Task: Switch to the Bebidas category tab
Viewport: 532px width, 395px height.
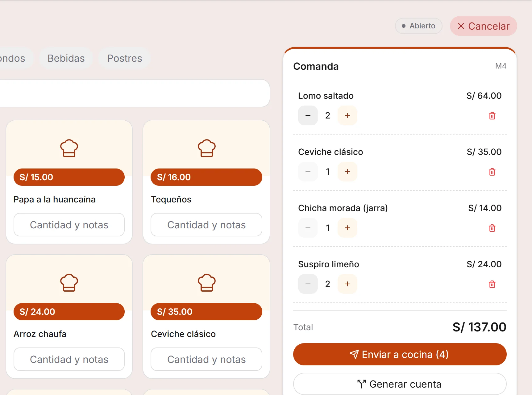Action: click(66, 58)
